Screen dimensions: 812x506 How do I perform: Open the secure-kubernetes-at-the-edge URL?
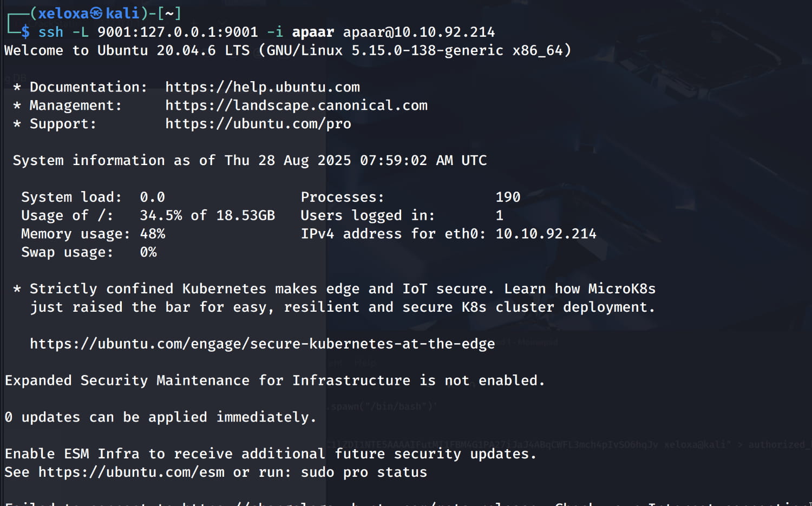pos(262,344)
